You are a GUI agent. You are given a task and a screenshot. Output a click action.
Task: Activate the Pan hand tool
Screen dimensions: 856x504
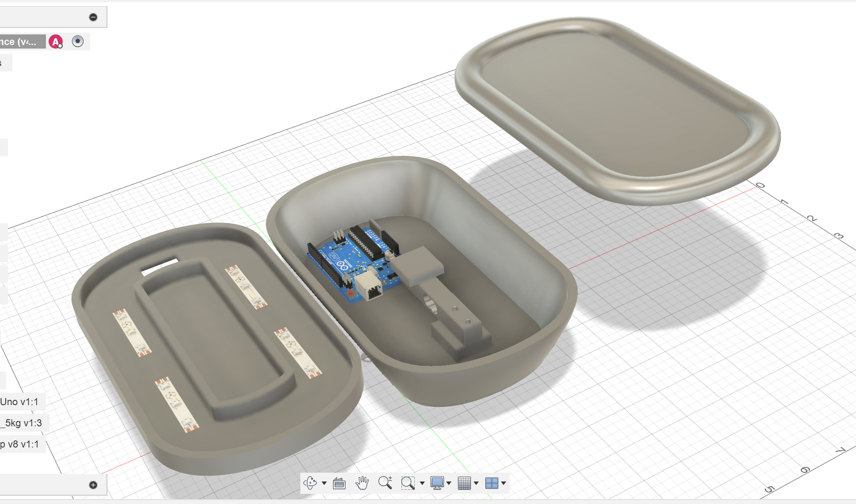tap(362, 483)
